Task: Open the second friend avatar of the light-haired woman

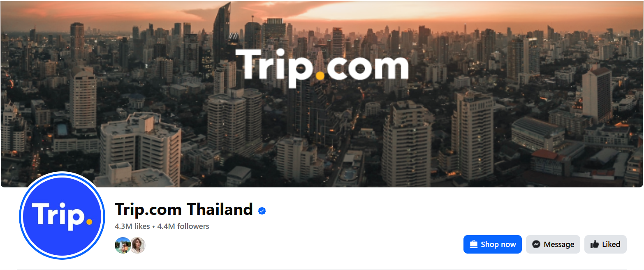Action: click(138, 245)
